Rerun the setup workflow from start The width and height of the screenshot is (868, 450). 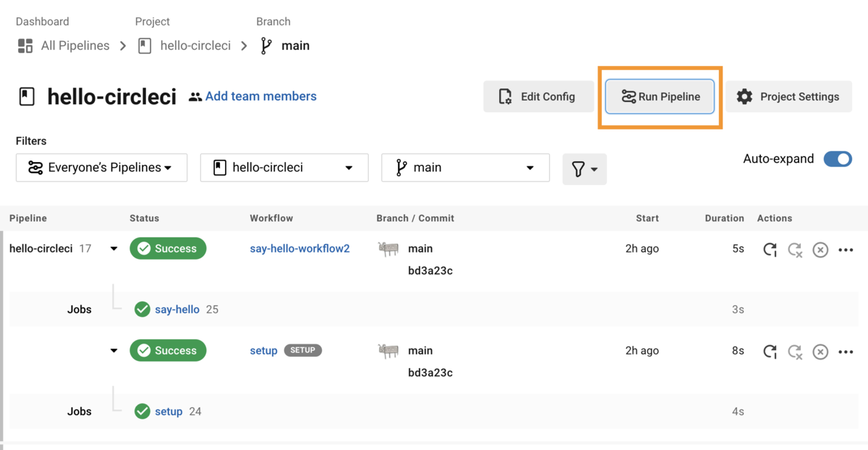(x=770, y=352)
